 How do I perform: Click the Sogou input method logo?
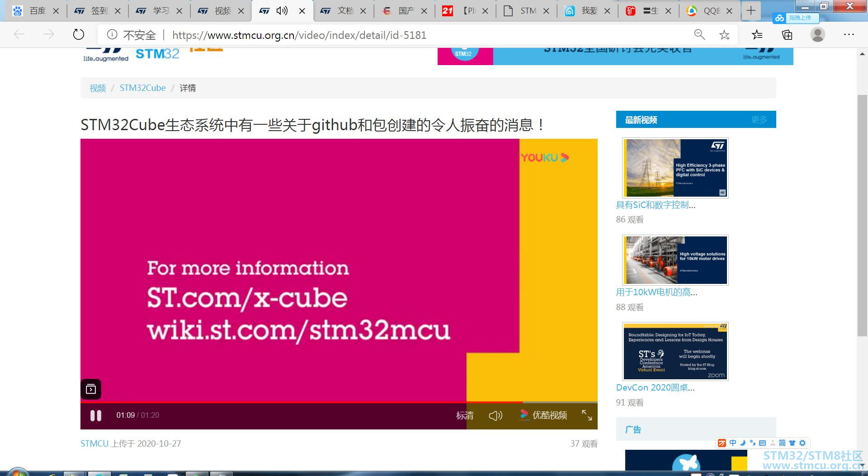(x=722, y=443)
